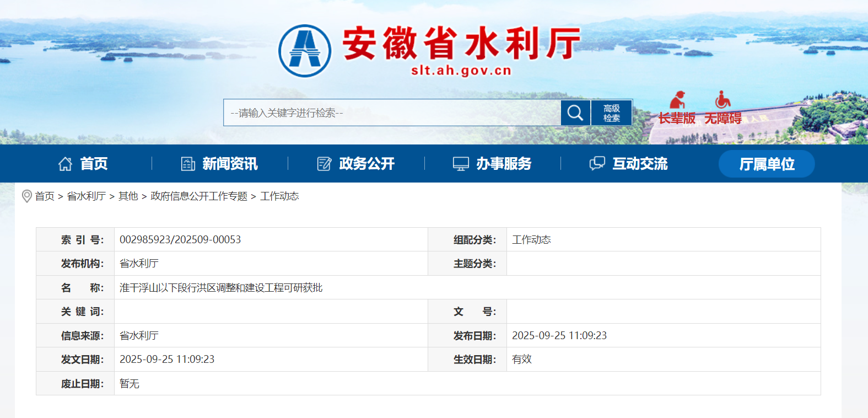Click the 无障碍 wheelchair accessibility icon
The image size is (868, 418).
click(723, 100)
